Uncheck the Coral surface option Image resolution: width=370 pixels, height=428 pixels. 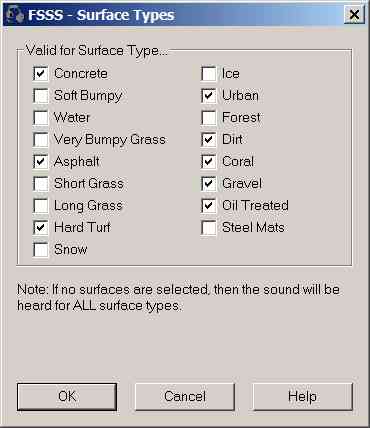(x=209, y=162)
